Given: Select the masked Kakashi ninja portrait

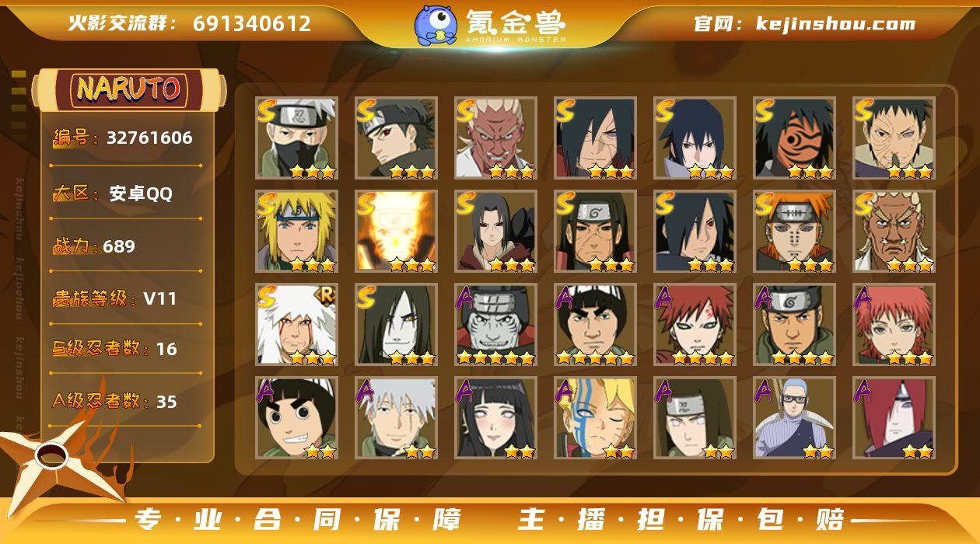Looking at the screenshot, I should pos(296,138).
